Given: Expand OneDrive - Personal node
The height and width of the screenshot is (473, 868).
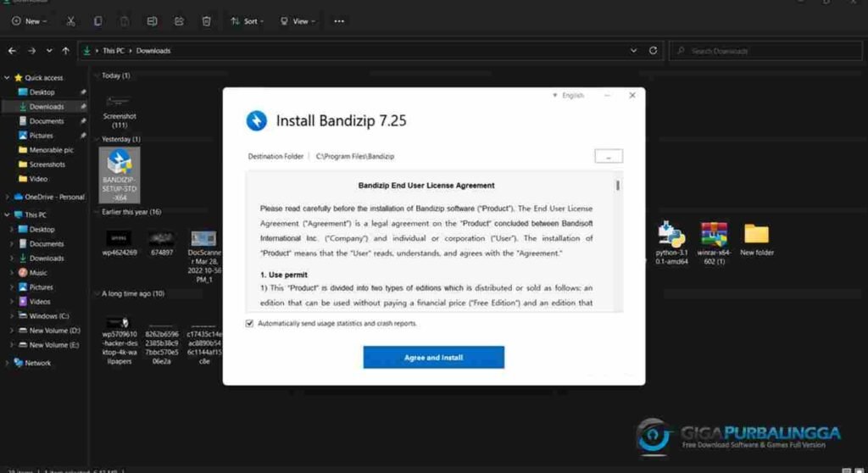Looking at the screenshot, I should tap(7, 197).
